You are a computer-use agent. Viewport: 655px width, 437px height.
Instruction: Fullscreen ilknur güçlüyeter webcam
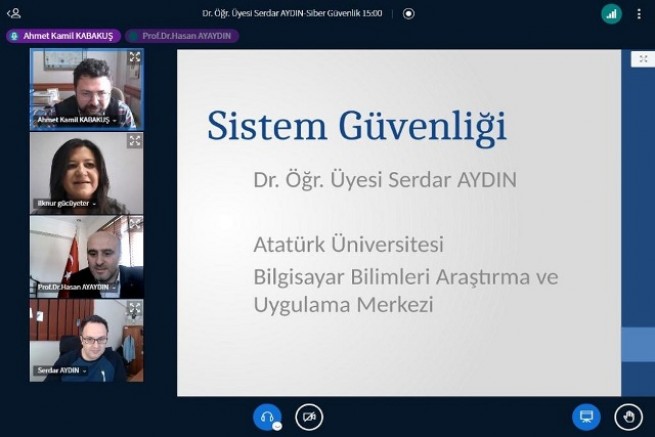[134, 141]
